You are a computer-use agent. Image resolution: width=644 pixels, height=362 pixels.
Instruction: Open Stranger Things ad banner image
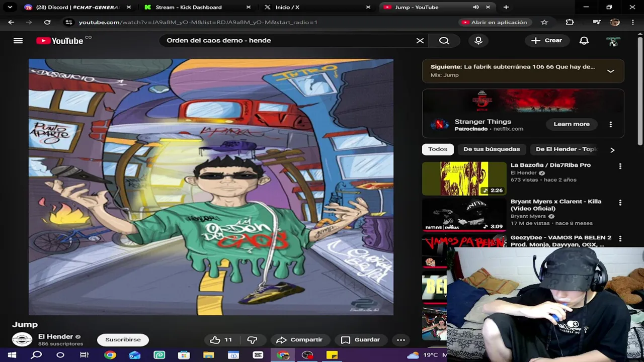(523, 101)
